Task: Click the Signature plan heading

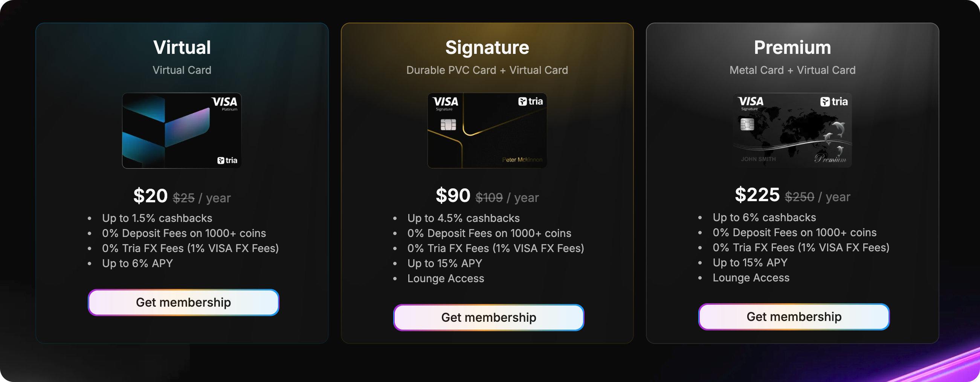Action: [x=487, y=47]
